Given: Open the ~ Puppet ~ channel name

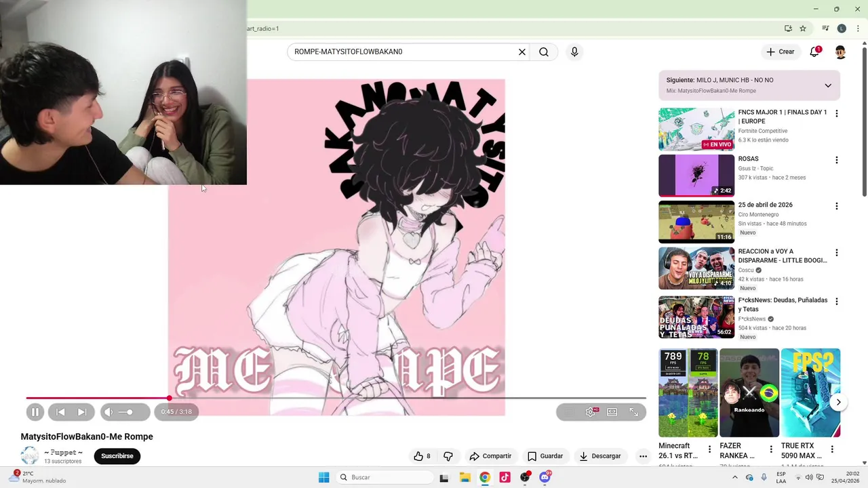Looking at the screenshot, I should pos(64,452).
